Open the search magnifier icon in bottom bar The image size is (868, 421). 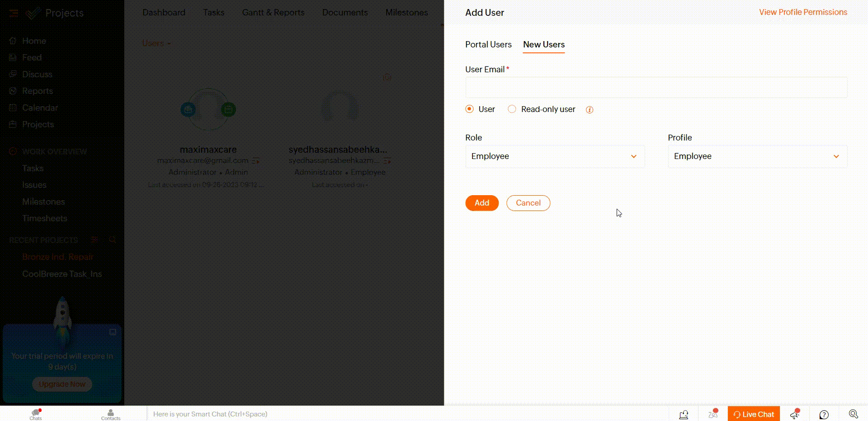[x=853, y=414]
